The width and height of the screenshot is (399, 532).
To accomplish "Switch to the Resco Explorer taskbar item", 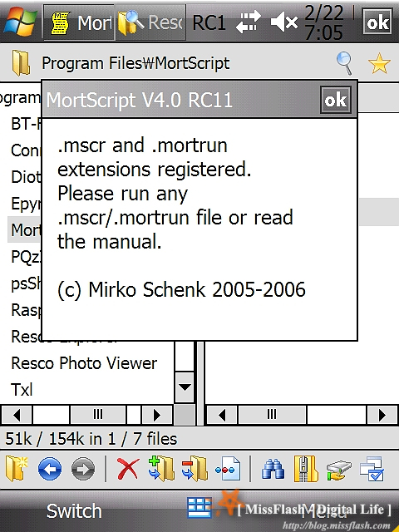I will pyautogui.click(x=150, y=22).
